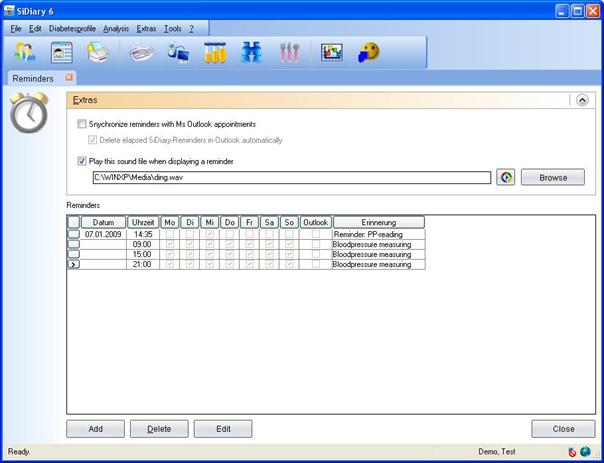The height and width of the screenshot is (463, 604).
Task: Open the Analysis menu
Action: point(116,28)
